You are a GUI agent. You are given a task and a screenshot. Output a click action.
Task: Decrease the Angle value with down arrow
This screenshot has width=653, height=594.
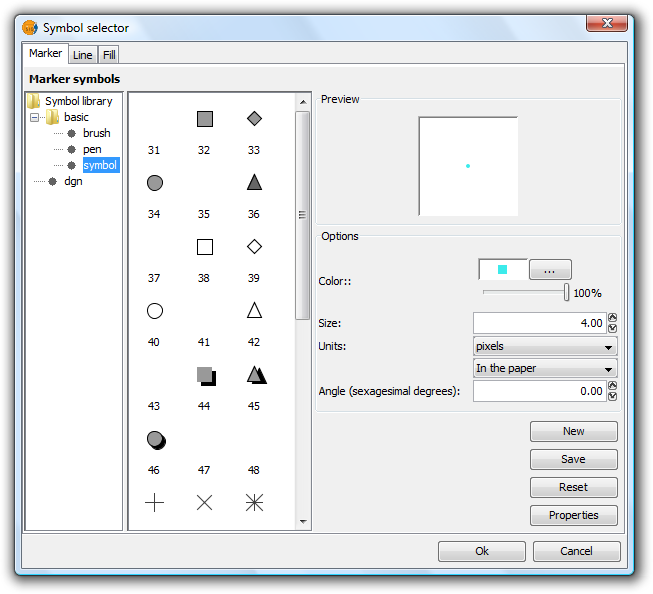pos(612,396)
